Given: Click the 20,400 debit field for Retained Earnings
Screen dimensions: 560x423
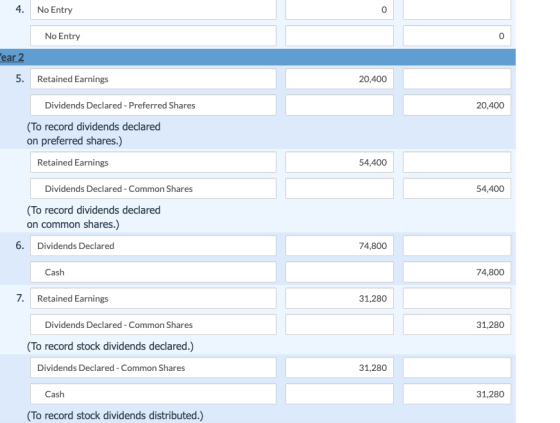Looking at the screenshot, I should (x=339, y=79).
